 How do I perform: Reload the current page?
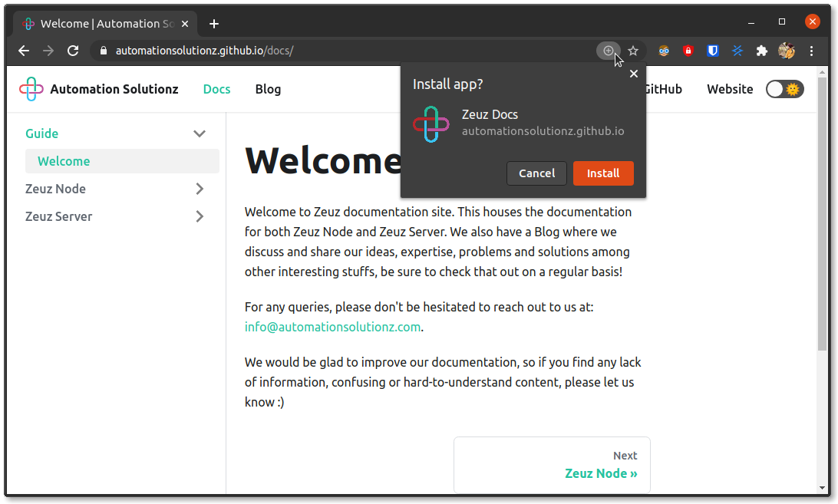[73, 51]
